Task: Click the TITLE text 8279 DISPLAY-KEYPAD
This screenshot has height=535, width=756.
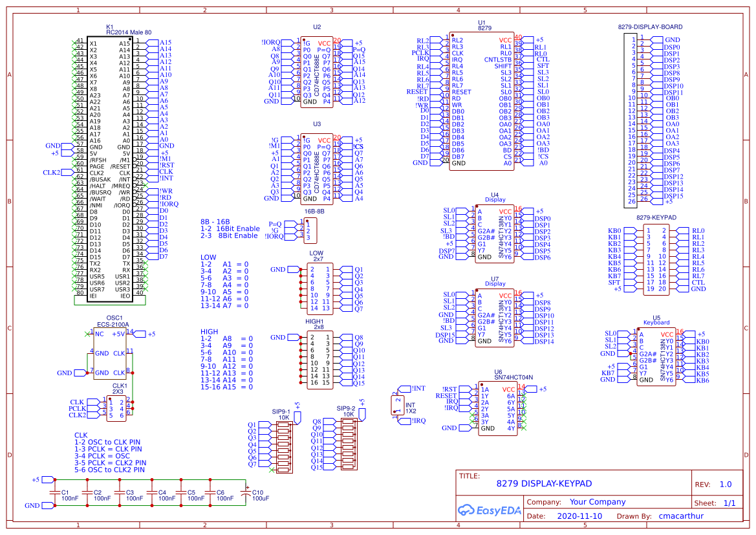Action: pyautogui.click(x=545, y=483)
